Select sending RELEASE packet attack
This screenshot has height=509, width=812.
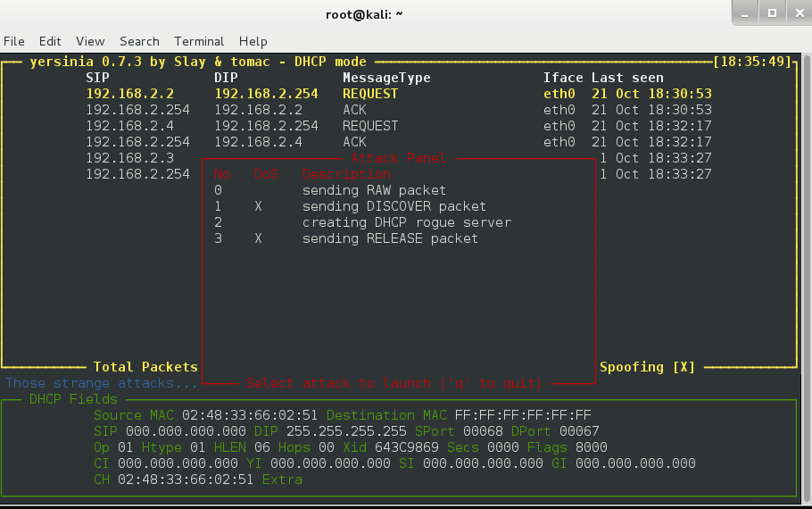click(x=390, y=238)
